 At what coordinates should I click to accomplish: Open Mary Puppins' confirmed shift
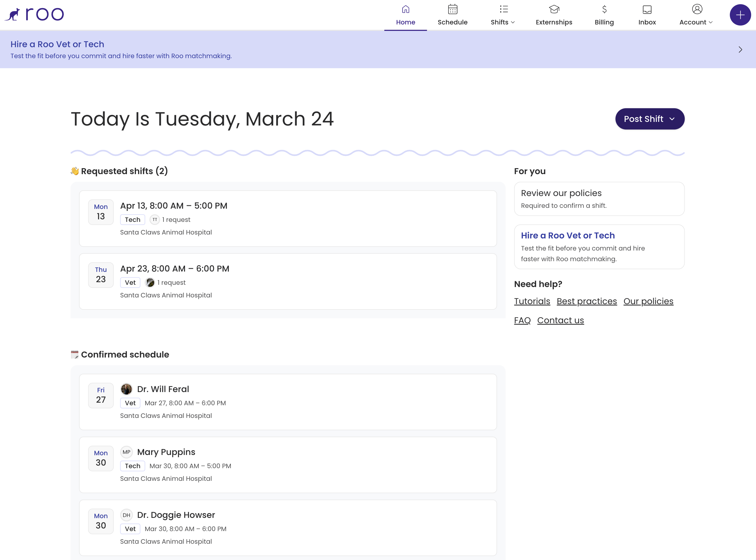[x=288, y=465]
